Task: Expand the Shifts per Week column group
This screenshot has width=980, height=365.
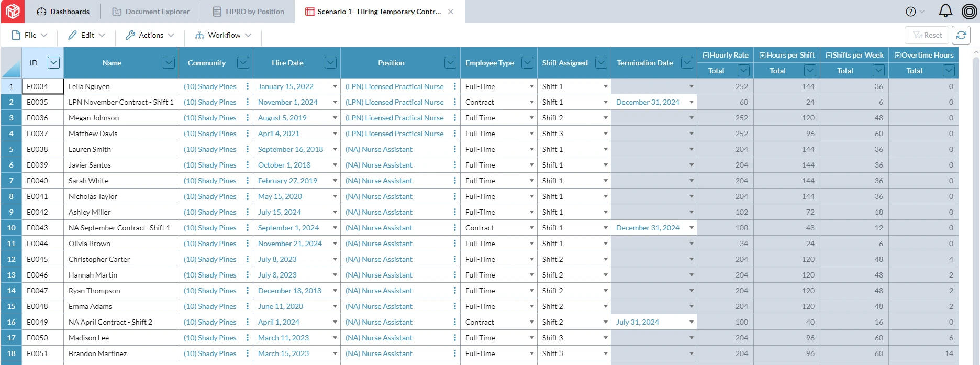Action: [829, 55]
